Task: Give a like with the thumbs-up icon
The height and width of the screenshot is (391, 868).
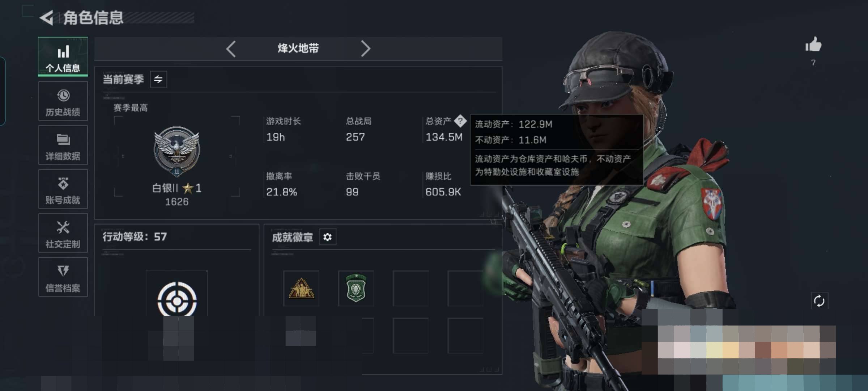Action: tap(813, 45)
